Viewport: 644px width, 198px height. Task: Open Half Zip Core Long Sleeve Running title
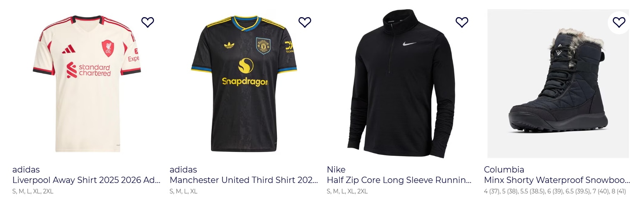click(x=399, y=180)
